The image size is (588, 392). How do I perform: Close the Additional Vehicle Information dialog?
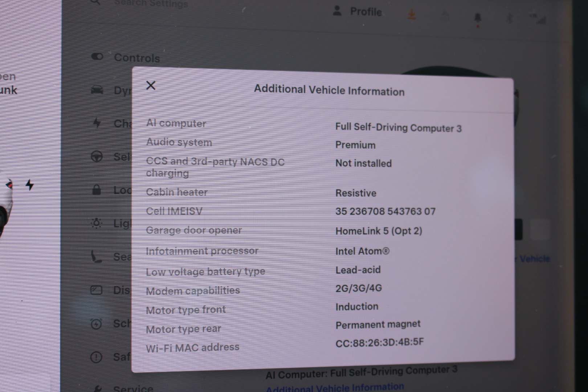[x=151, y=85]
